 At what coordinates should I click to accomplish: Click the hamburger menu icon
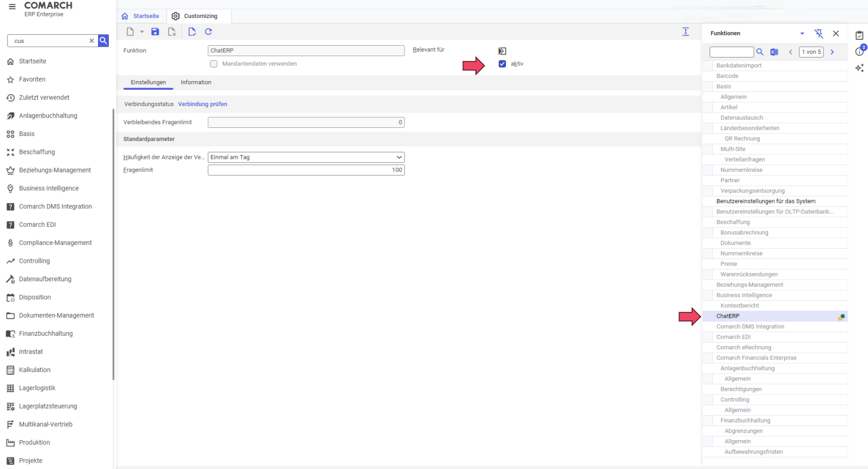[x=12, y=7]
